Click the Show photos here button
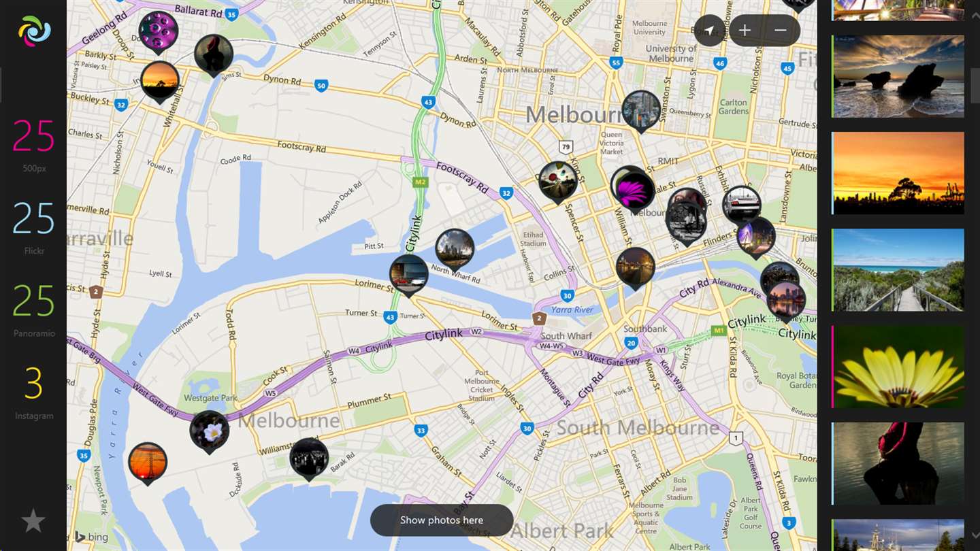Image resolution: width=980 pixels, height=551 pixels. [442, 520]
